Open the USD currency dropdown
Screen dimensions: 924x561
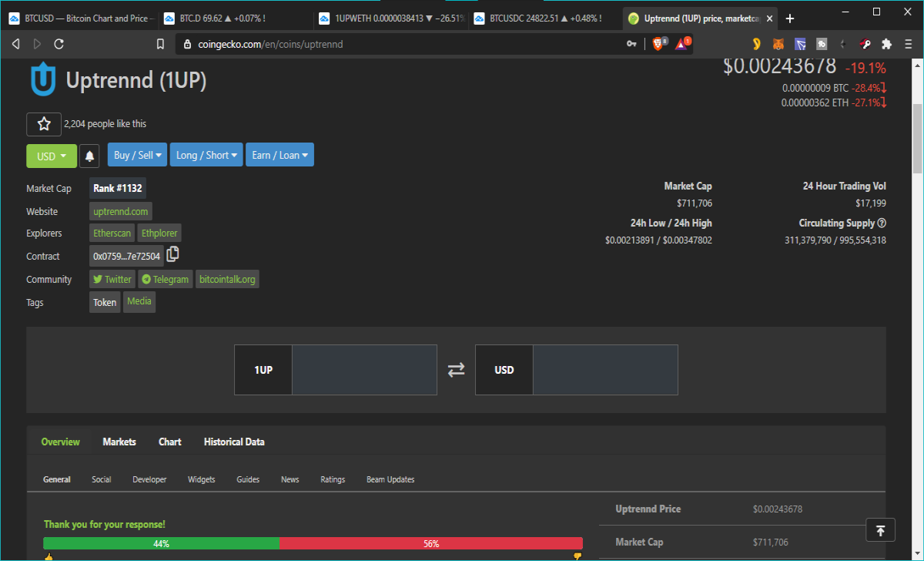[x=52, y=156]
